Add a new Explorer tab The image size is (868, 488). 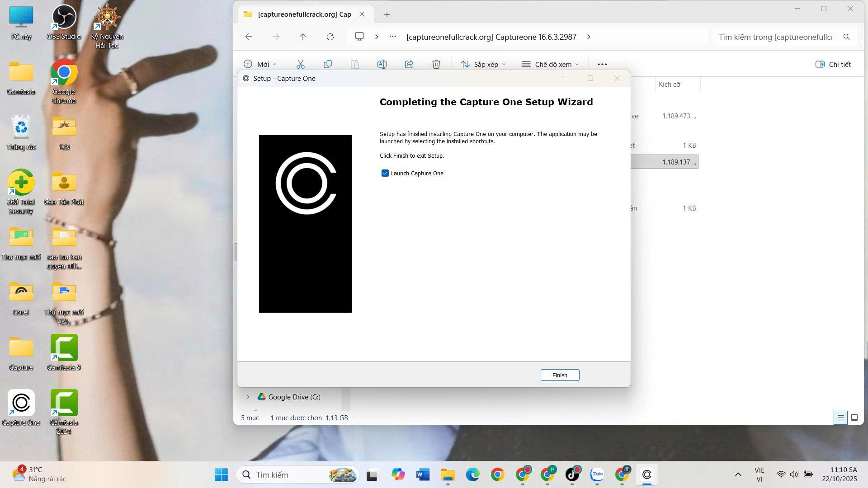387,14
